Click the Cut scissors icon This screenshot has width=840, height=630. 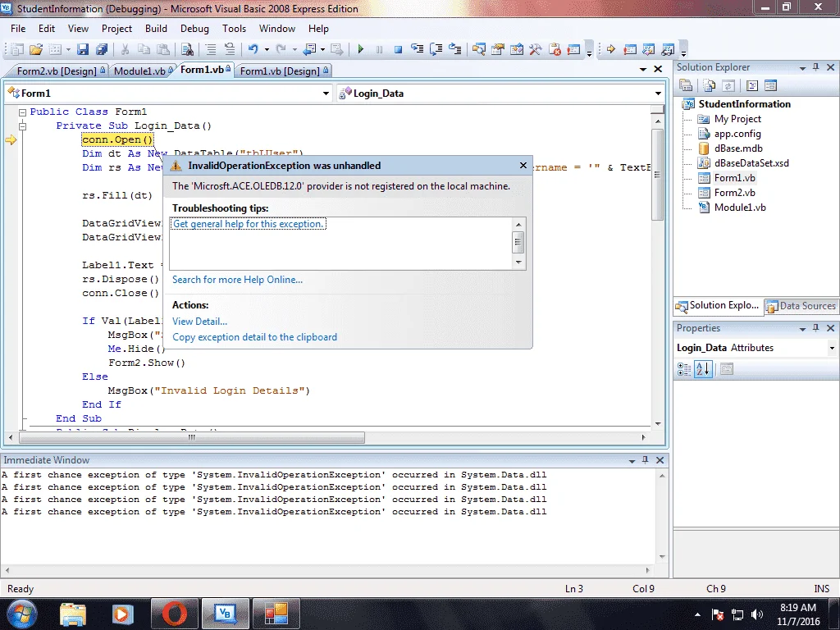point(125,50)
